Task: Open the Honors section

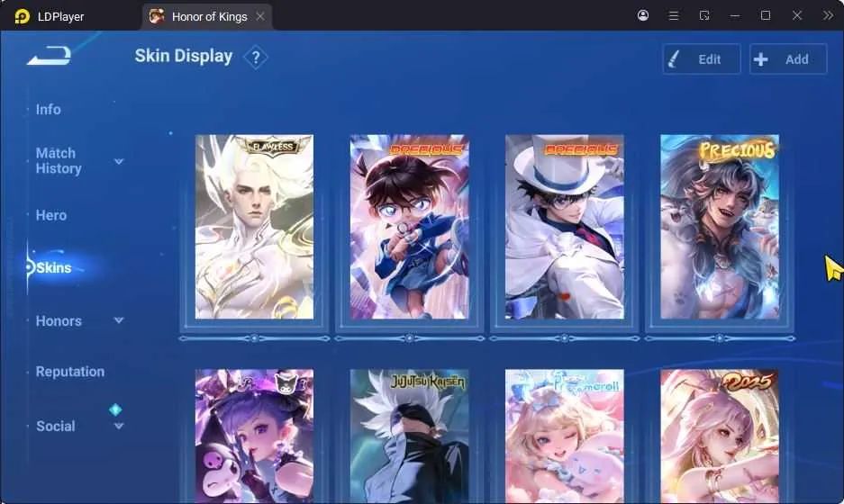Action: (59, 321)
